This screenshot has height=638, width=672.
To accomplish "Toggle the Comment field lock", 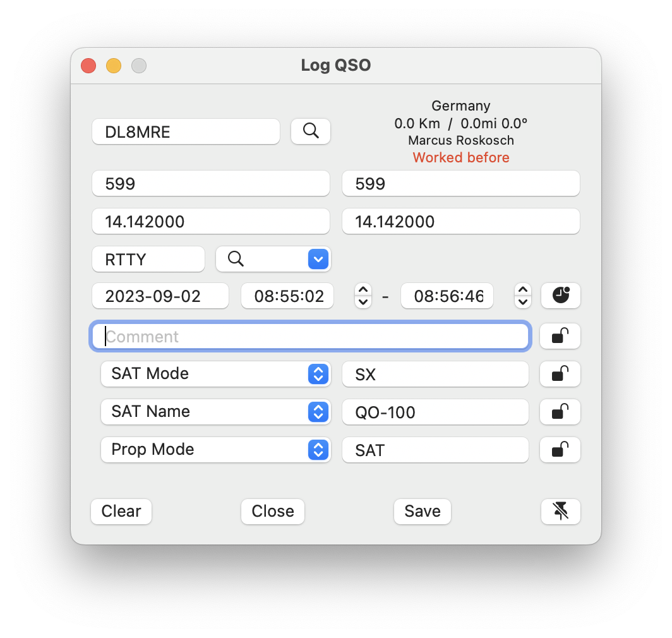I will point(560,335).
